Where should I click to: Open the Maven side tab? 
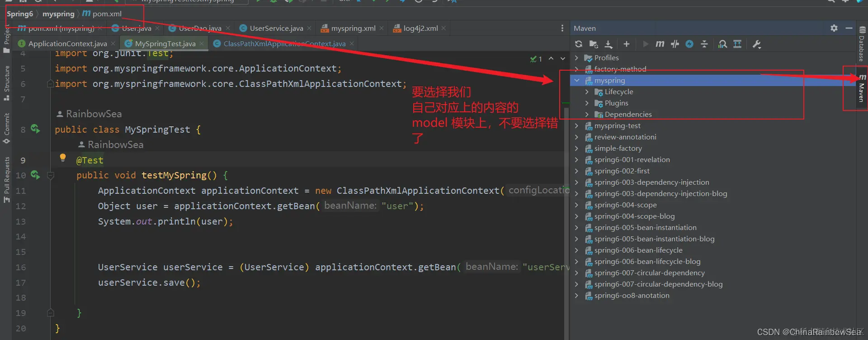(862, 89)
